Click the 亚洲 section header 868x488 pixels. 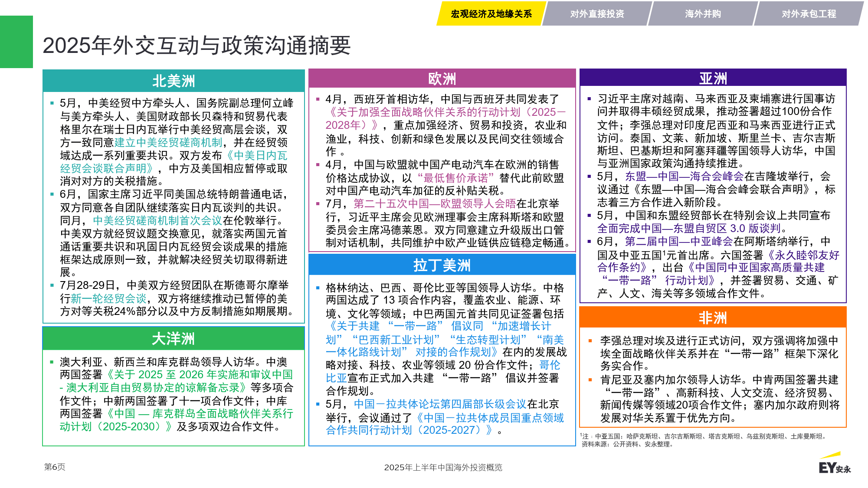coord(713,78)
